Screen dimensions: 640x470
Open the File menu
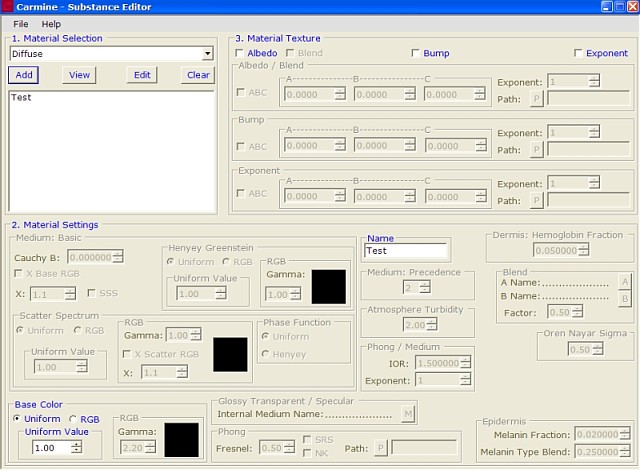click(x=21, y=23)
